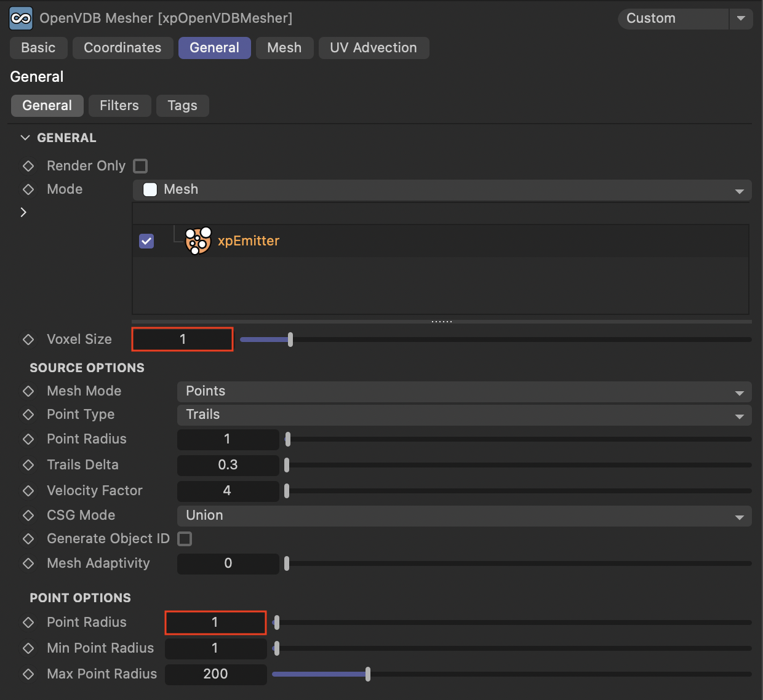Select the top-row General tab
This screenshot has width=763, height=700.
point(214,48)
